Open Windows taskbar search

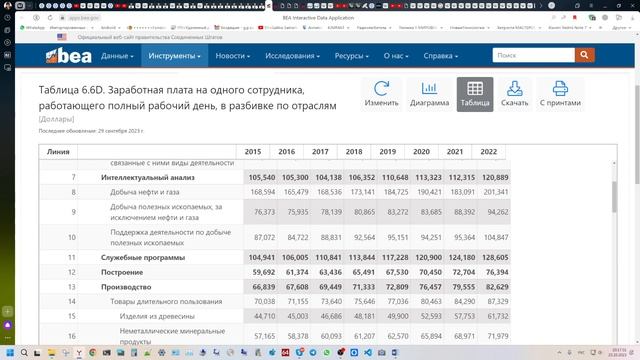point(24,353)
